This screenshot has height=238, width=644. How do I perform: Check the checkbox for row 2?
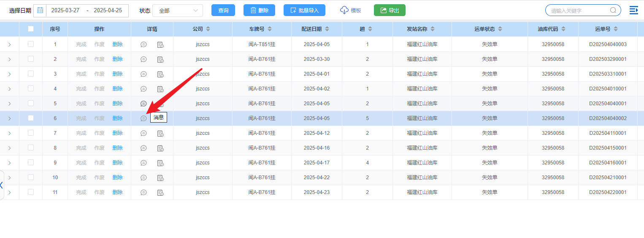click(31, 59)
